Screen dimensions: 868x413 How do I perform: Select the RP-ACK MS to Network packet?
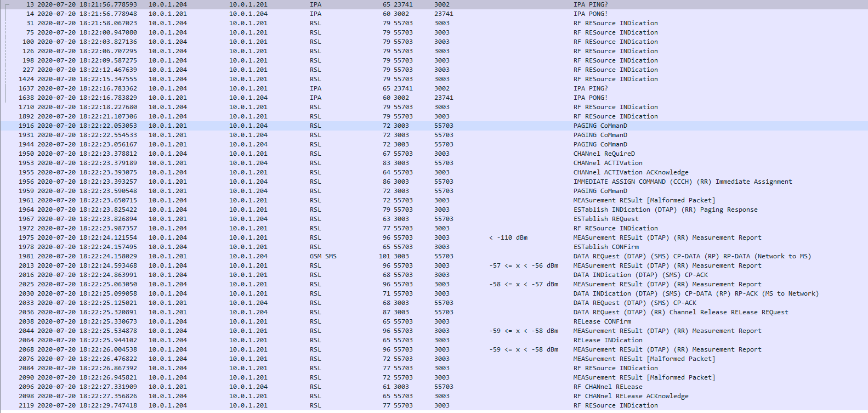[695, 293]
